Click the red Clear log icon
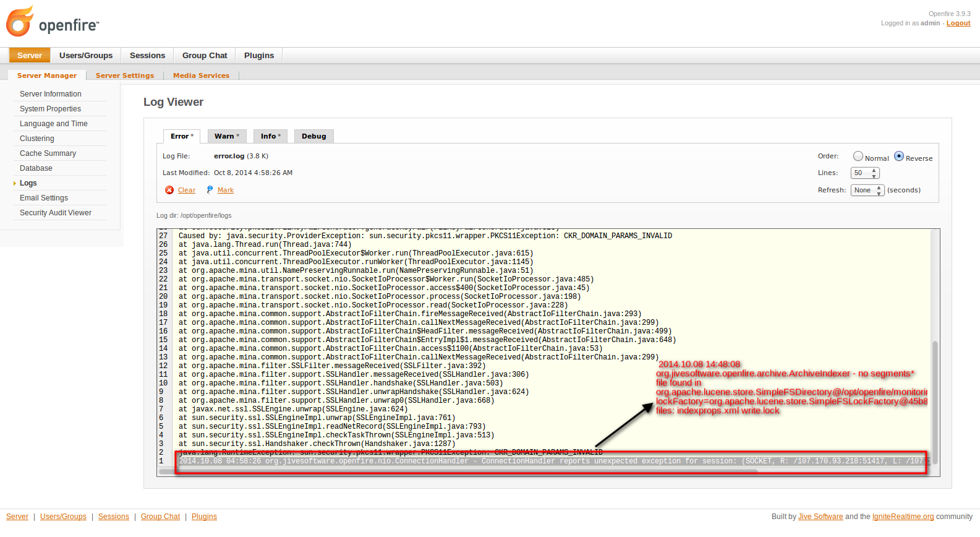Image resolution: width=980 pixels, height=537 pixels. [169, 190]
